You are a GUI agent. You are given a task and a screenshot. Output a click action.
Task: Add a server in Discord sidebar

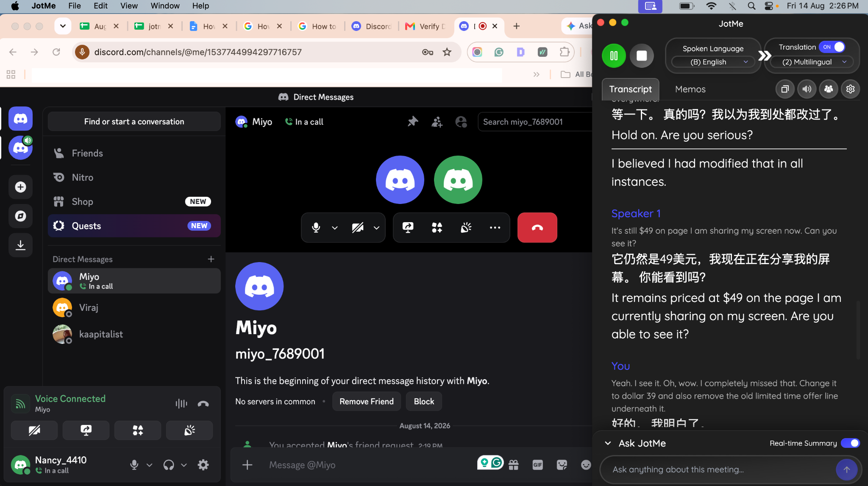(x=20, y=187)
